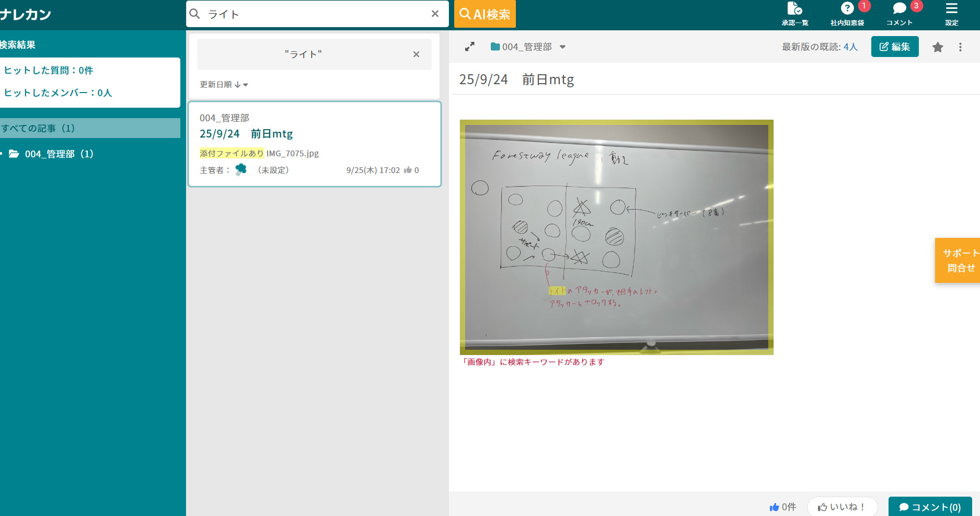Open the コメント notifications icon
The width and height of the screenshot is (980, 516).
click(x=899, y=14)
